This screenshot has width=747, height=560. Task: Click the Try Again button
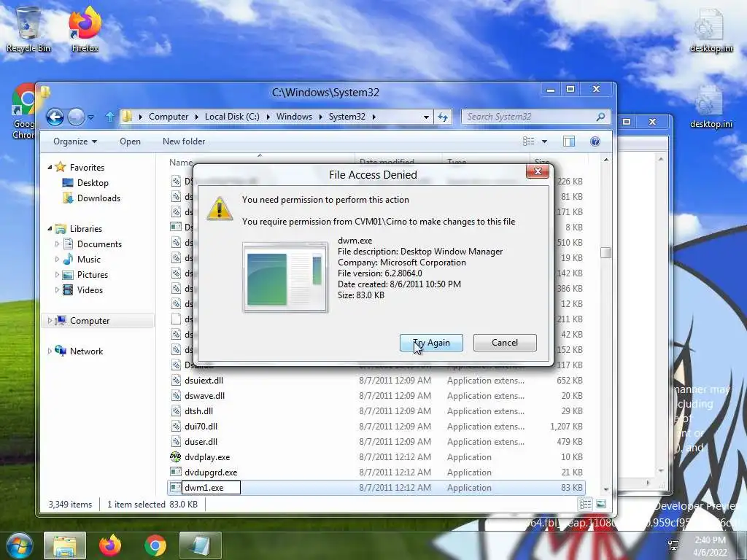(431, 343)
